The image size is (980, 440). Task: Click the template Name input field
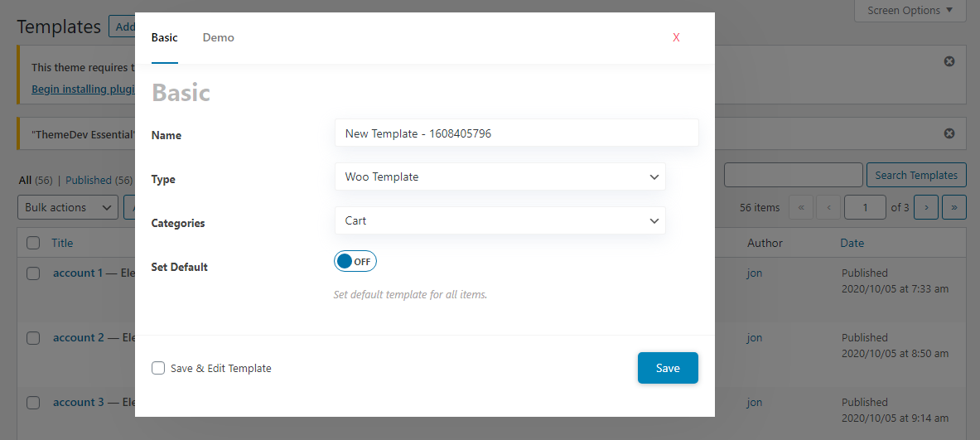point(517,133)
